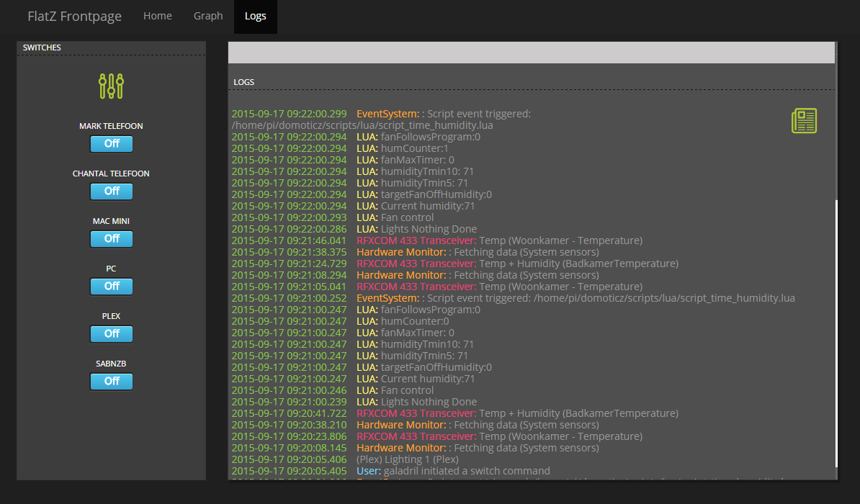Select the 09:21:00.239 Lights Nothing Done line
860x504 pixels.
(354, 402)
